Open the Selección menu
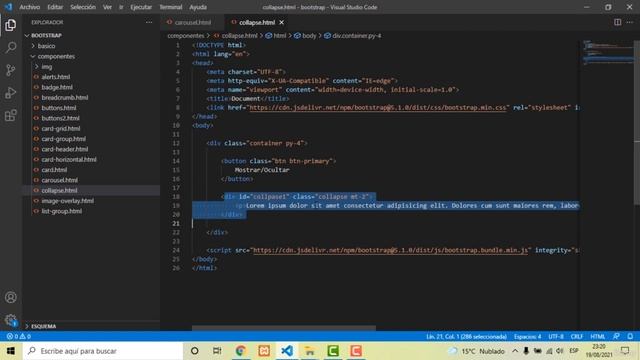Screen dimensions: 640x360 pos(83,7)
